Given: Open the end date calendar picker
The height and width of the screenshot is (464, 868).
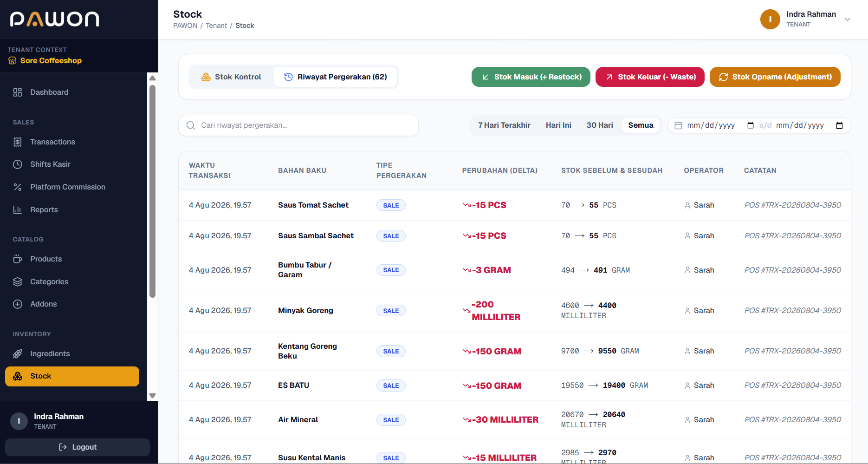Looking at the screenshot, I should tap(839, 125).
